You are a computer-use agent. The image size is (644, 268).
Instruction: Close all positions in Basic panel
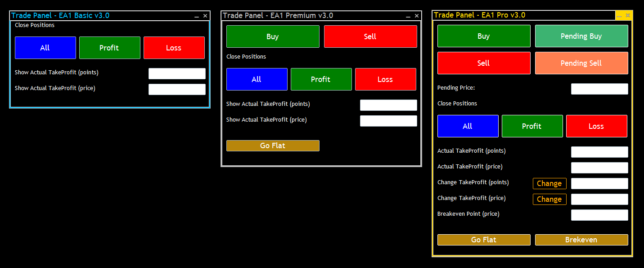[45, 48]
